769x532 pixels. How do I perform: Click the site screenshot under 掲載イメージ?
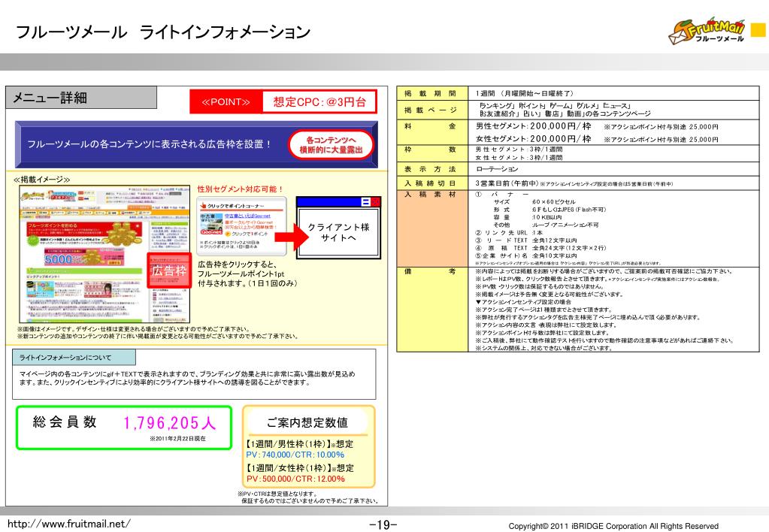pyautogui.click(x=104, y=253)
